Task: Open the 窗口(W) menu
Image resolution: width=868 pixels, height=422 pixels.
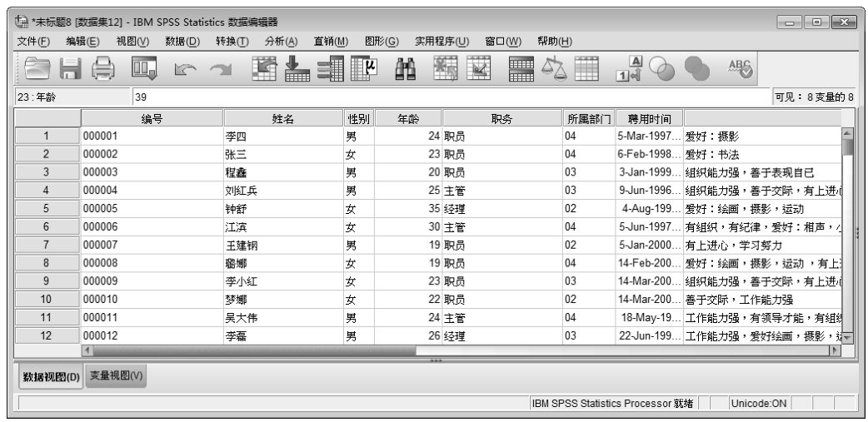Action: point(504,42)
